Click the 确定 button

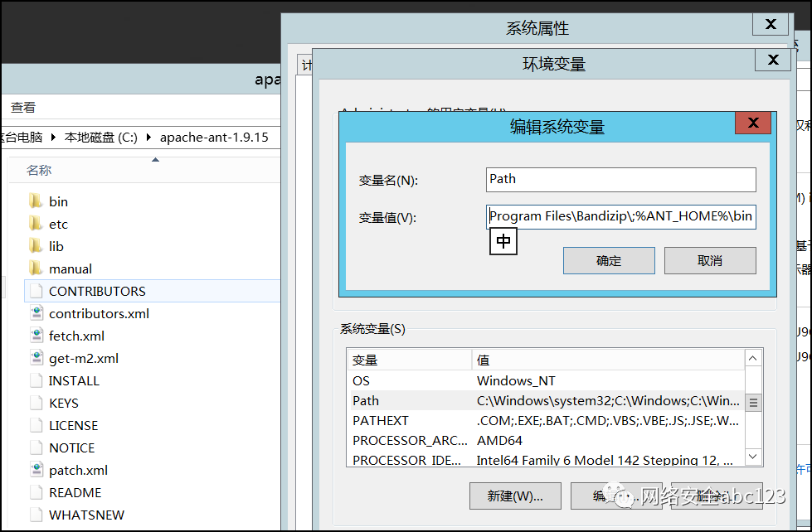click(609, 260)
